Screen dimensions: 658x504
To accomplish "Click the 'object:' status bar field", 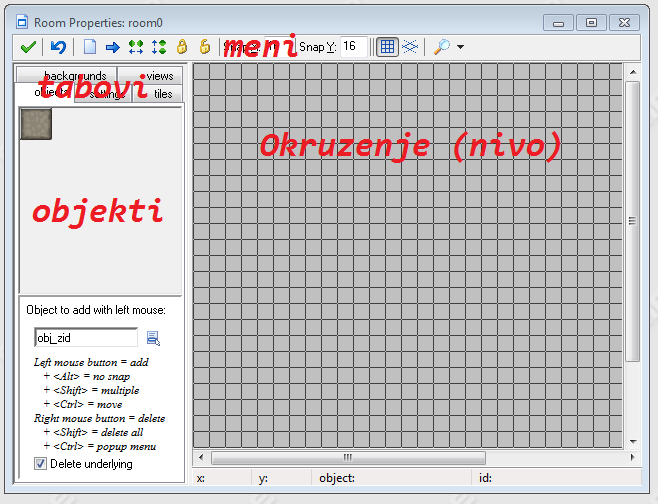I will pyautogui.click(x=391, y=478).
